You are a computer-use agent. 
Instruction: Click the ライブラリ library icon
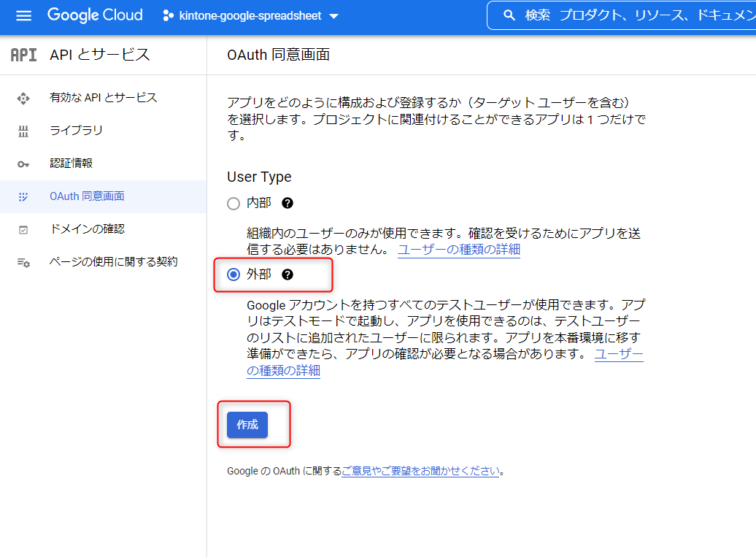pyautogui.click(x=23, y=131)
